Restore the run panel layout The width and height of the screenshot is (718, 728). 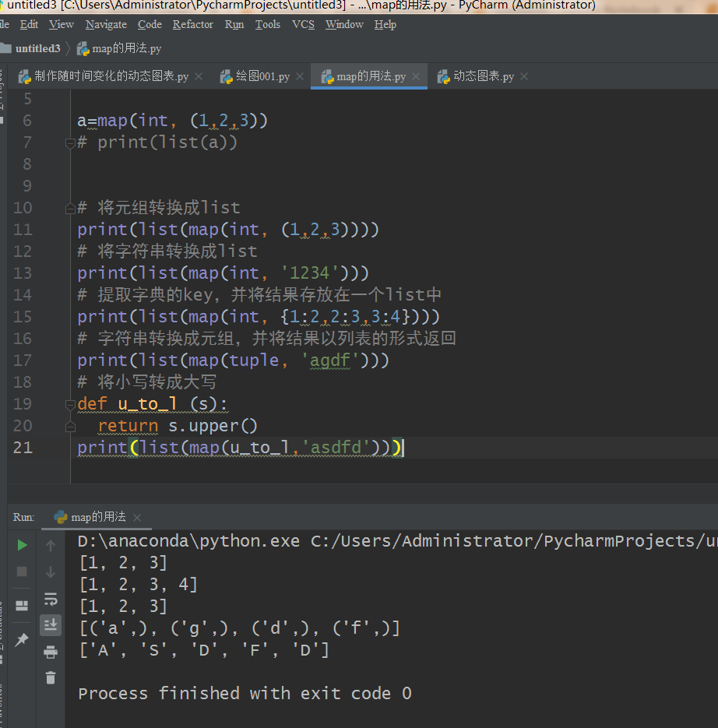pos(22,606)
